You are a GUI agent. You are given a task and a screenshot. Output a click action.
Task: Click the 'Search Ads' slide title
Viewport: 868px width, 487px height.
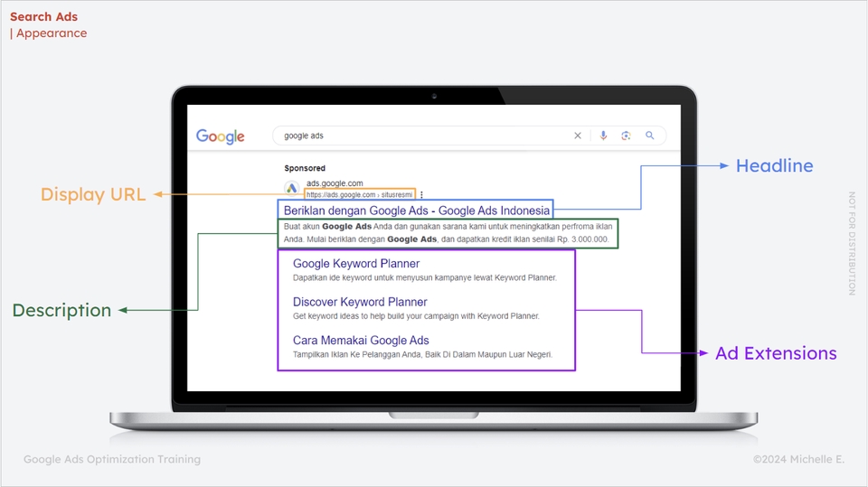coord(43,16)
